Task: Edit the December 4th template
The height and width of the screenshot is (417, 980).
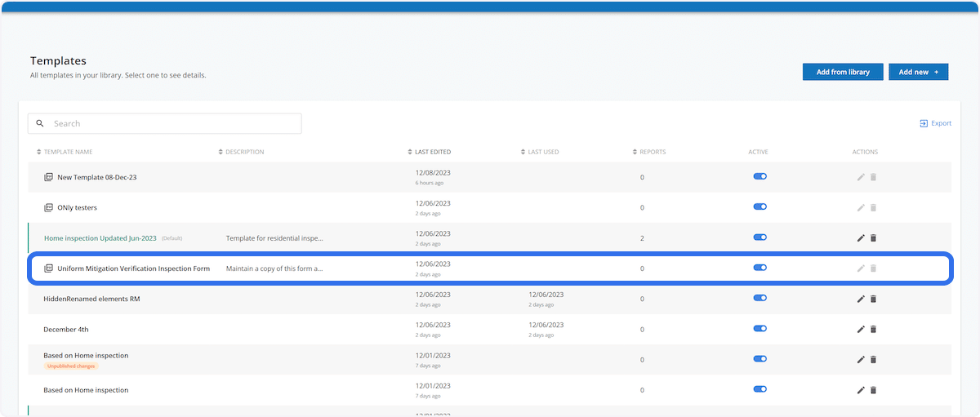Action: tap(861, 330)
